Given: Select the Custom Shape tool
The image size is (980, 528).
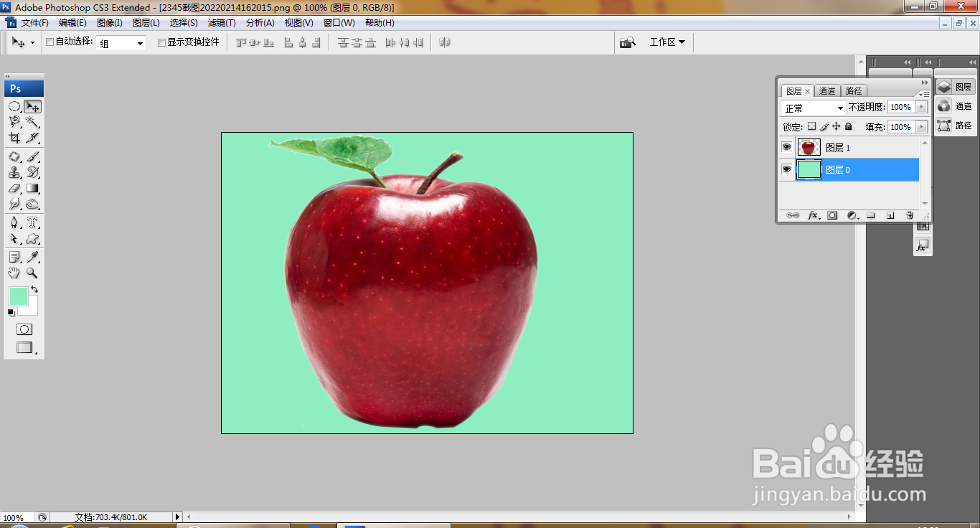Looking at the screenshot, I should 32,238.
